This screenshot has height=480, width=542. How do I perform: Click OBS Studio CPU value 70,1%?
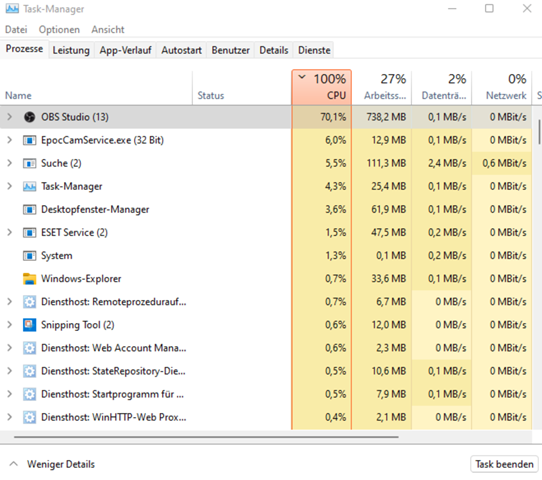click(333, 117)
